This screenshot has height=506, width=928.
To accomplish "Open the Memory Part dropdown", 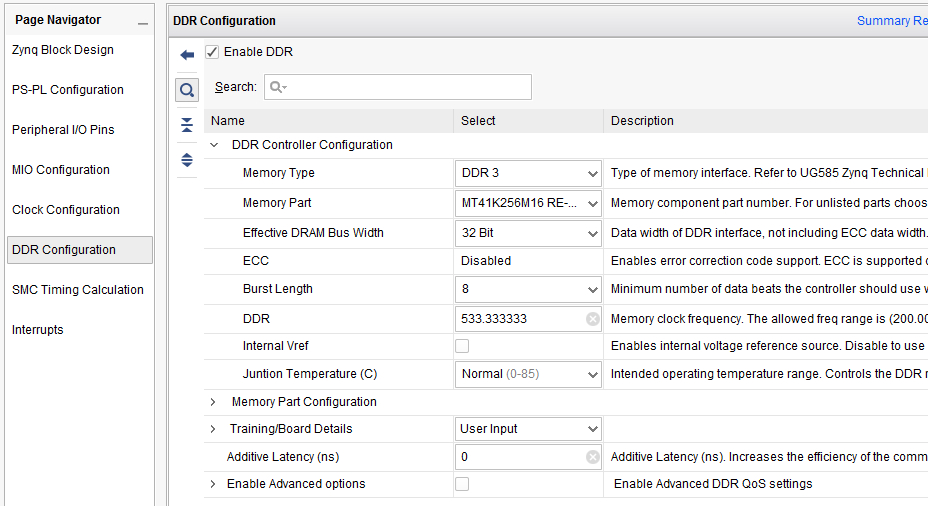I will (528, 203).
